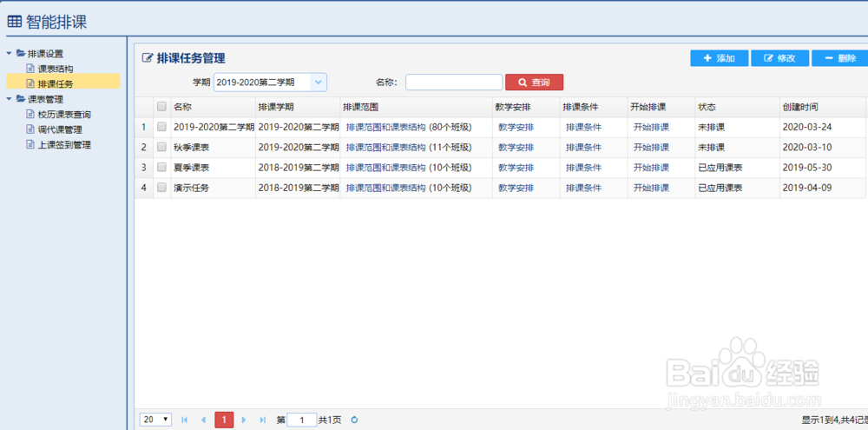Click the 名称 search input field
The image size is (868, 430).
454,82
